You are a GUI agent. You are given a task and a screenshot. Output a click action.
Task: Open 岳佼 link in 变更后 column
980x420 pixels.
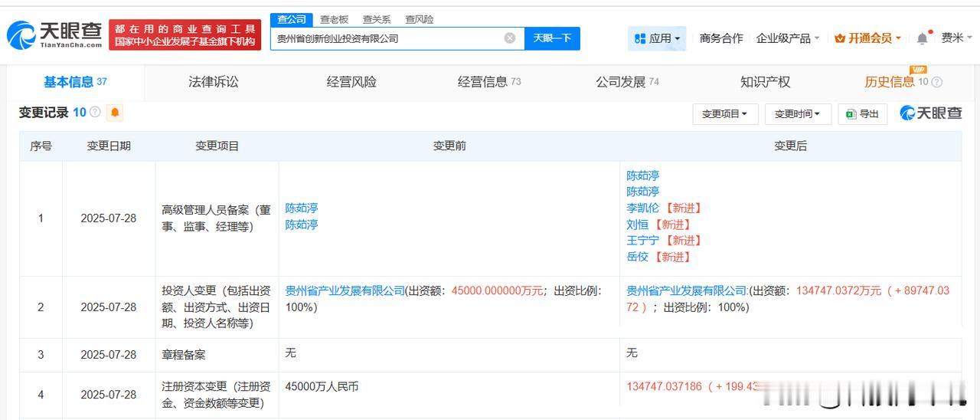coord(637,257)
